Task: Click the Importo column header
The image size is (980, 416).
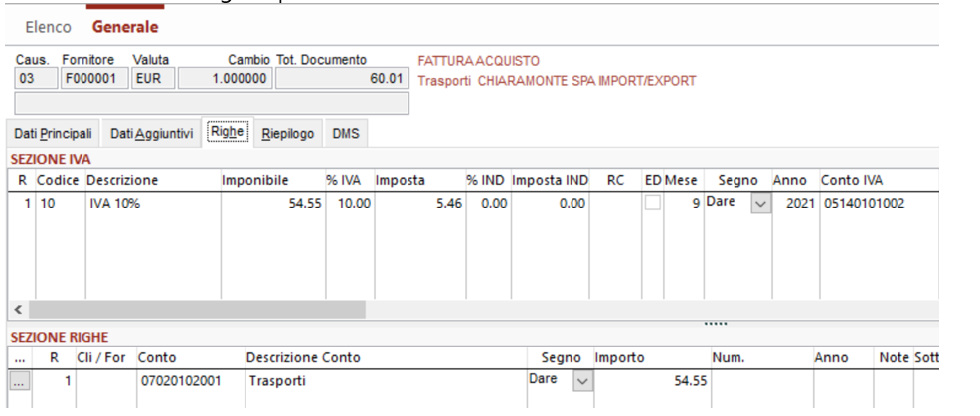Action: click(x=651, y=357)
